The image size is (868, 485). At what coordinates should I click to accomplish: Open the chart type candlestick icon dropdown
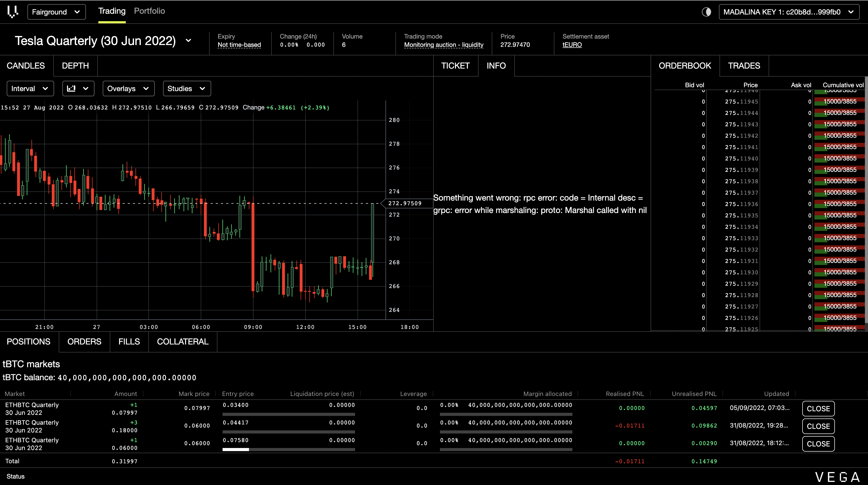[78, 88]
